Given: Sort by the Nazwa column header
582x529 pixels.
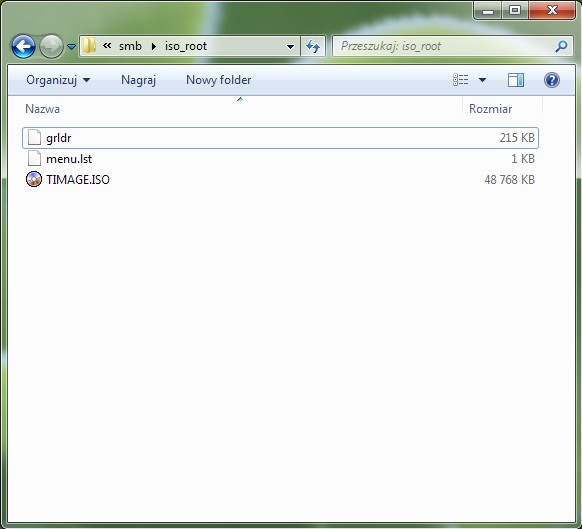Looking at the screenshot, I should point(42,109).
